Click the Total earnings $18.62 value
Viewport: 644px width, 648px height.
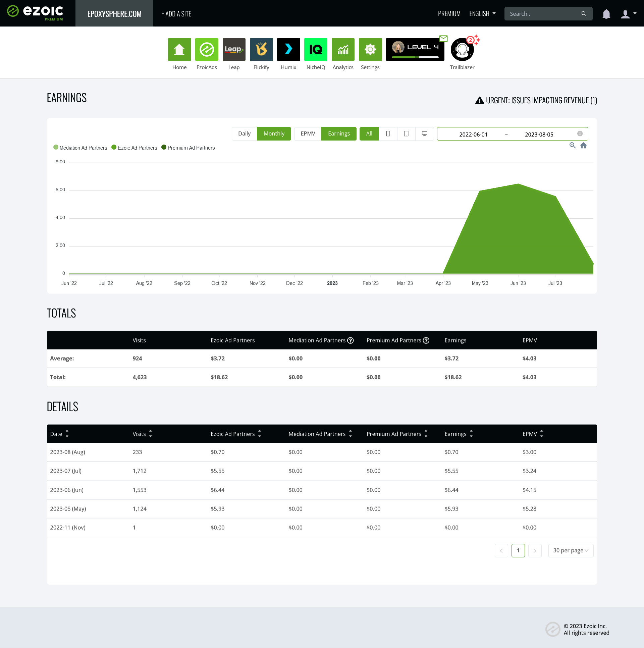453,377
